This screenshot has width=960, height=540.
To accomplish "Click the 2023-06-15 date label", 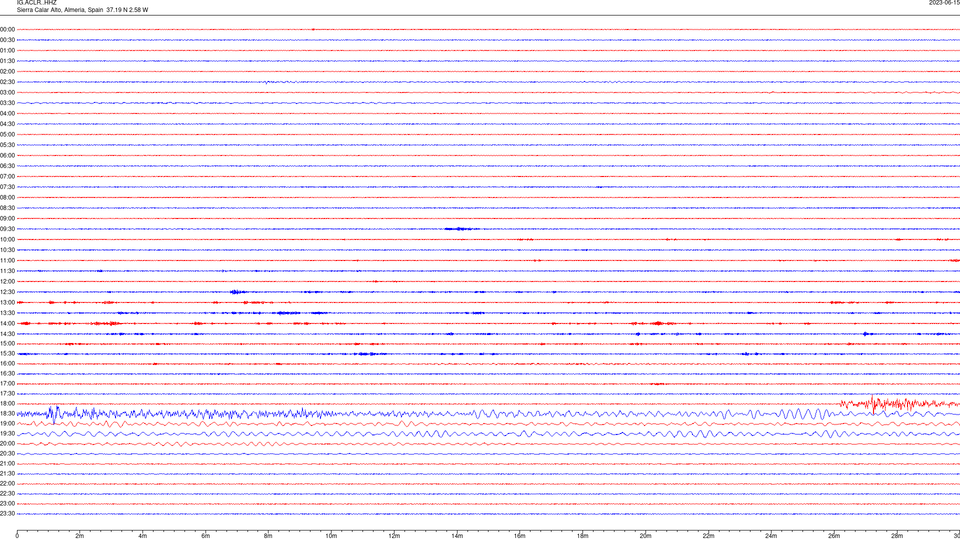I will pos(945,2).
